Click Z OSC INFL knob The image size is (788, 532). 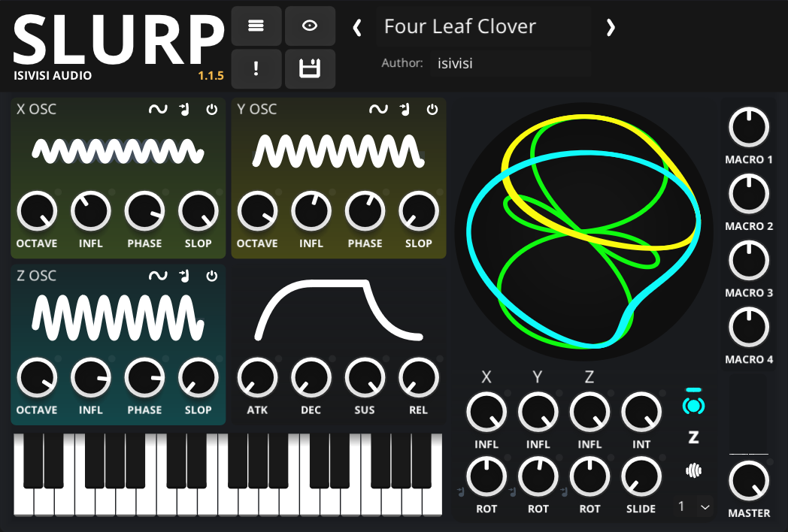click(x=90, y=378)
